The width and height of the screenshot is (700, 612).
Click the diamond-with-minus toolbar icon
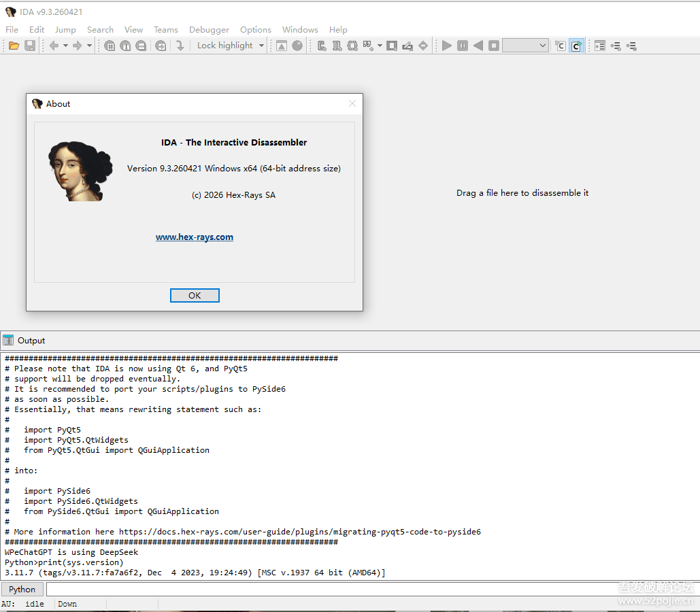[423, 46]
